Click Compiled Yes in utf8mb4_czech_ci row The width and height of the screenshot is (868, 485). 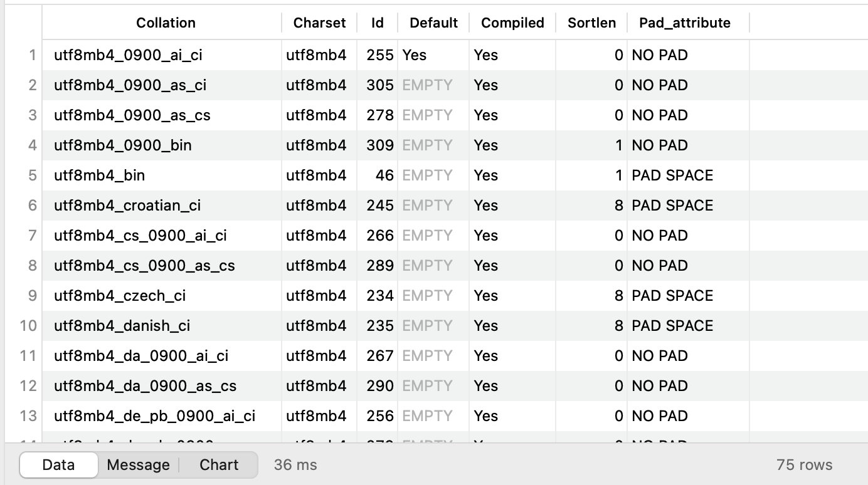click(486, 296)
